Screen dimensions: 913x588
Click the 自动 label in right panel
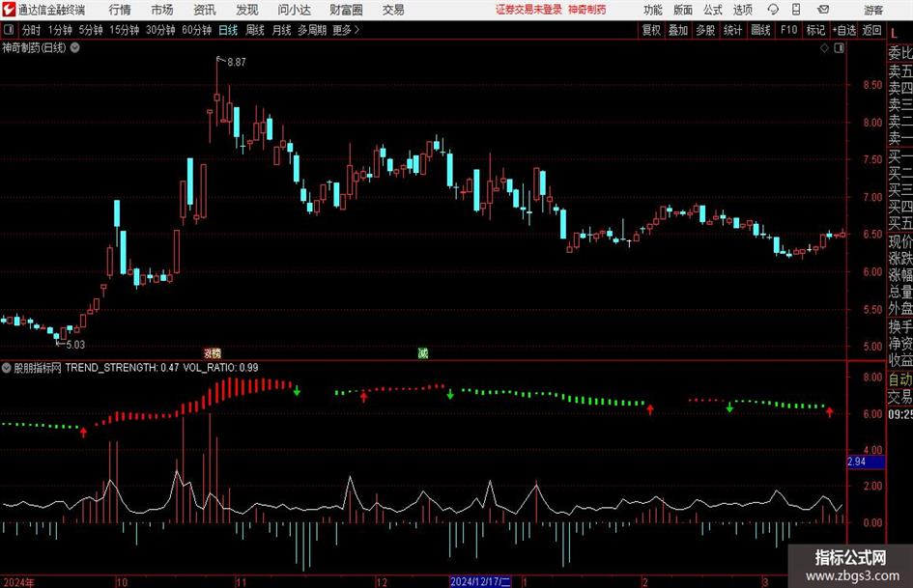pos(900,379)
